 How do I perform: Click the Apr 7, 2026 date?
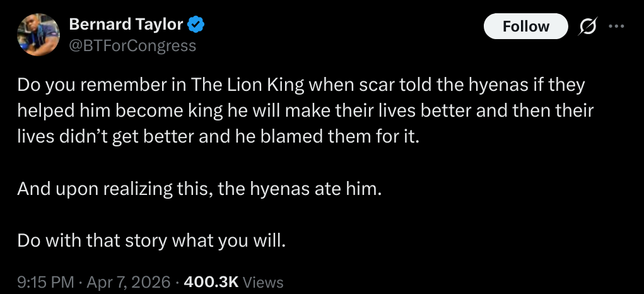(129, 282)
